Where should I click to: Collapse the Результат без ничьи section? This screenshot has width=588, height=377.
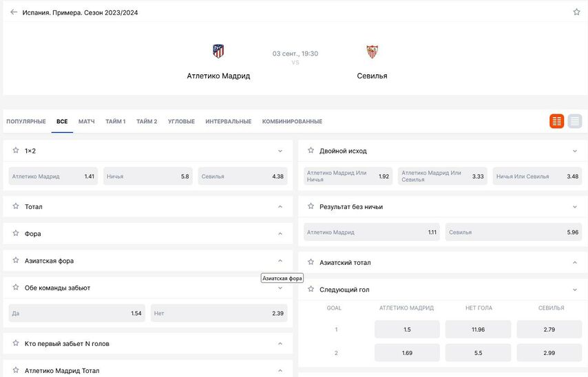(575, 206)
